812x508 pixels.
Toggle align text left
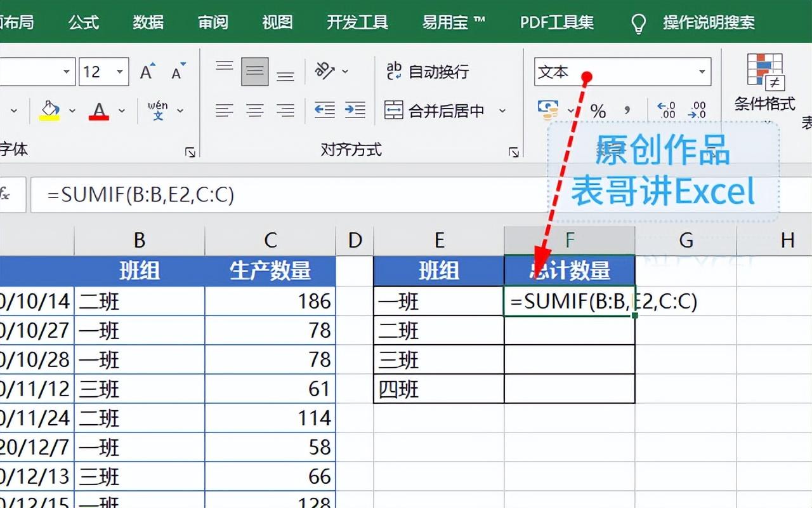[224, 111]
